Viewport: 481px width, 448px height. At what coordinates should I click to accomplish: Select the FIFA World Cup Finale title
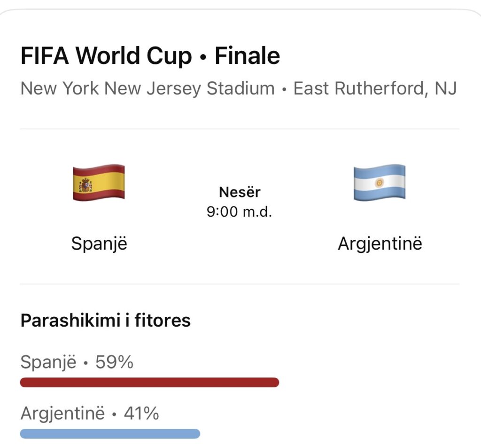point(150,56)
